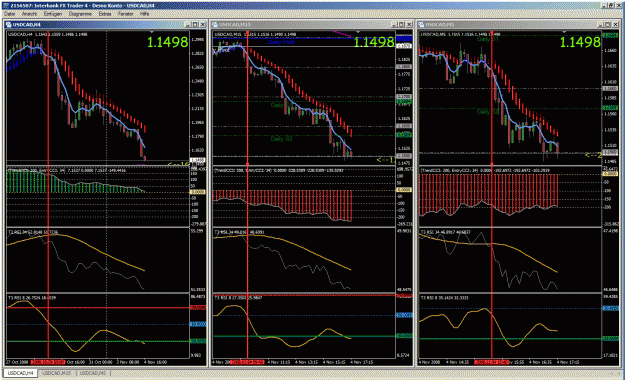Open the Hilfe menu

144,14
